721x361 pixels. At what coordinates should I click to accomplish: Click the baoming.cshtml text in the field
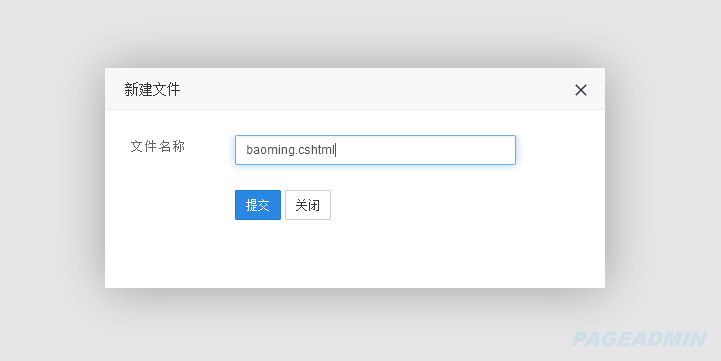291,150
